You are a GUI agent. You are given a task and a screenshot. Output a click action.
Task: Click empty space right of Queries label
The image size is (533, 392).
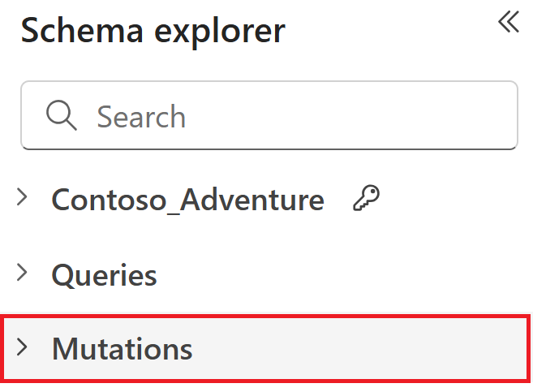341,275
